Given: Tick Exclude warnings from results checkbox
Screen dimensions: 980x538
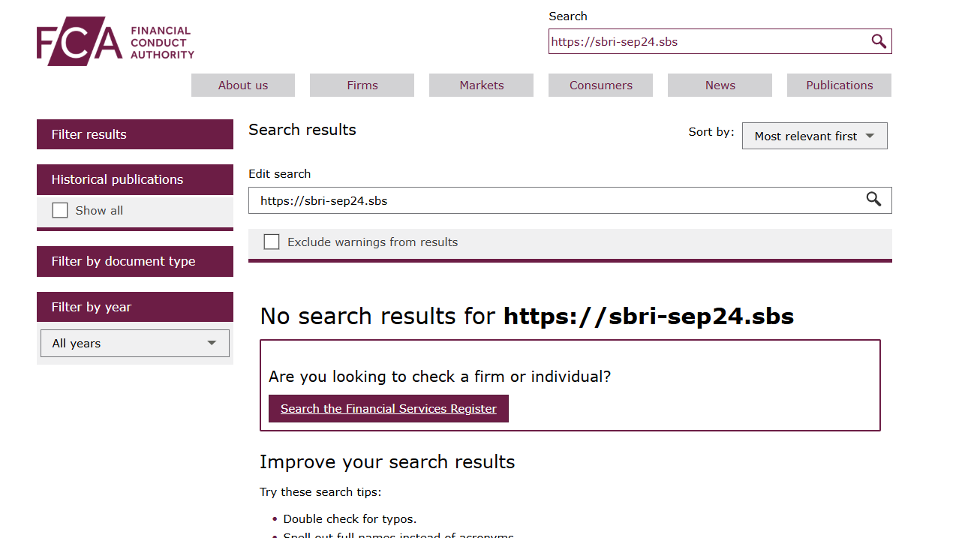Looking at the screenshot, I should (x=272, y=242).
